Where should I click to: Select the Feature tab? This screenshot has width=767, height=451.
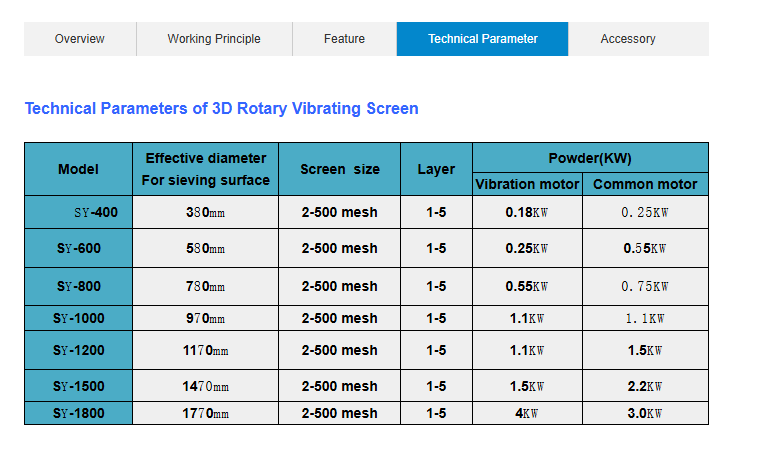tap(344, 39)
